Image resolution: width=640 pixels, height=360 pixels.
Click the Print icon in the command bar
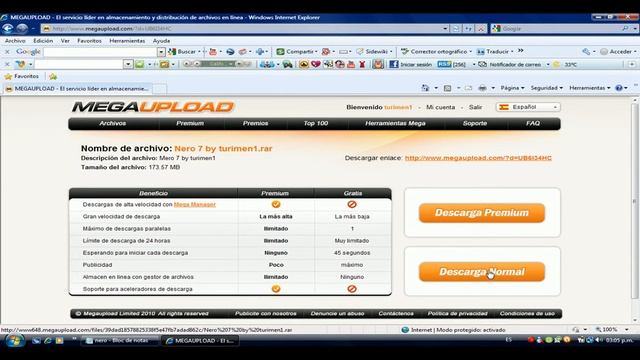tap(482, 88)
